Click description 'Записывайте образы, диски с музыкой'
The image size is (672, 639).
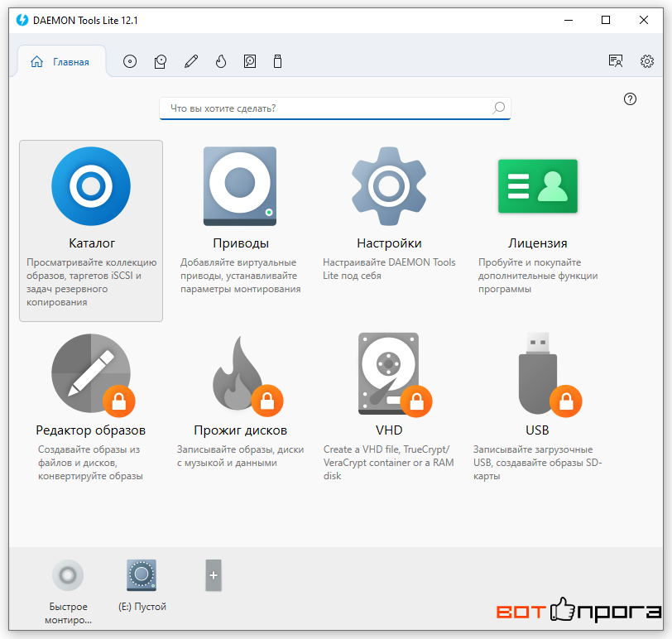(x=240, y=456)
